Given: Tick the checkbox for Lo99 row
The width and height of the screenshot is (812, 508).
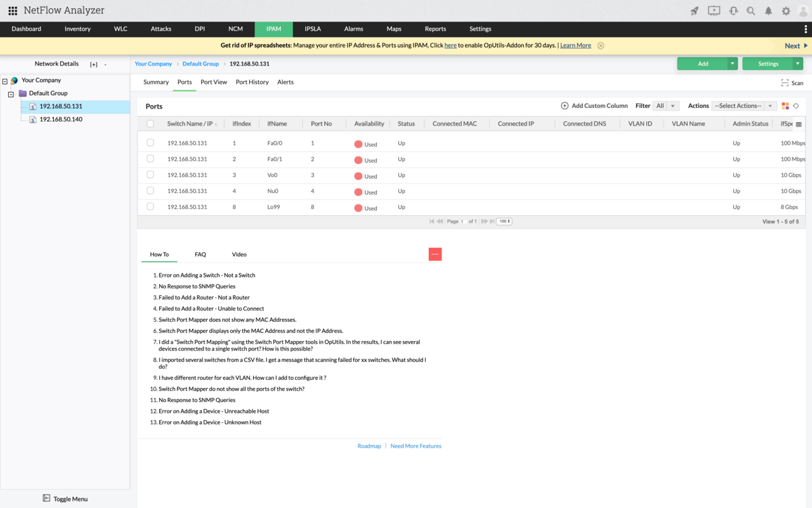Looking at the screenshot, I should (x=150, y=206).
